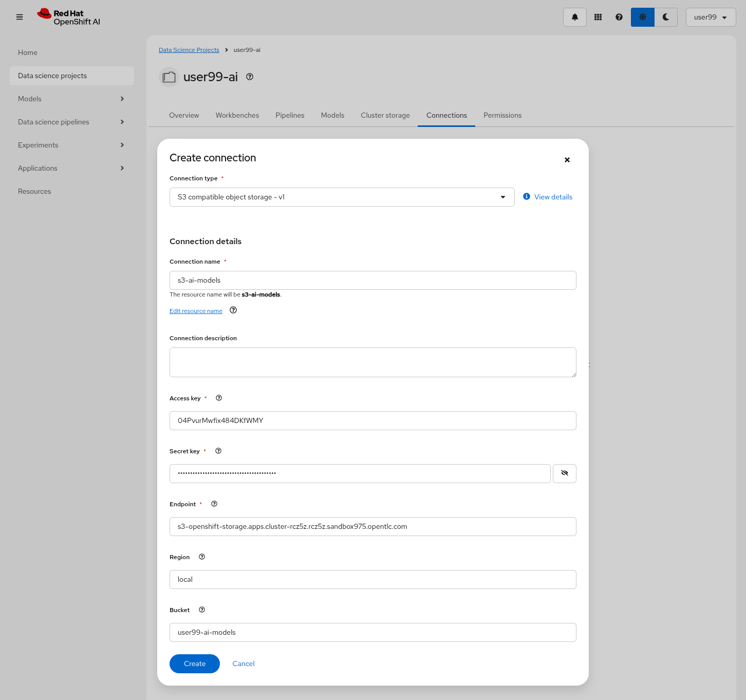Focus the Bucket field
The width and height of the screenshot is (746, 700).
tap(373, 632)
